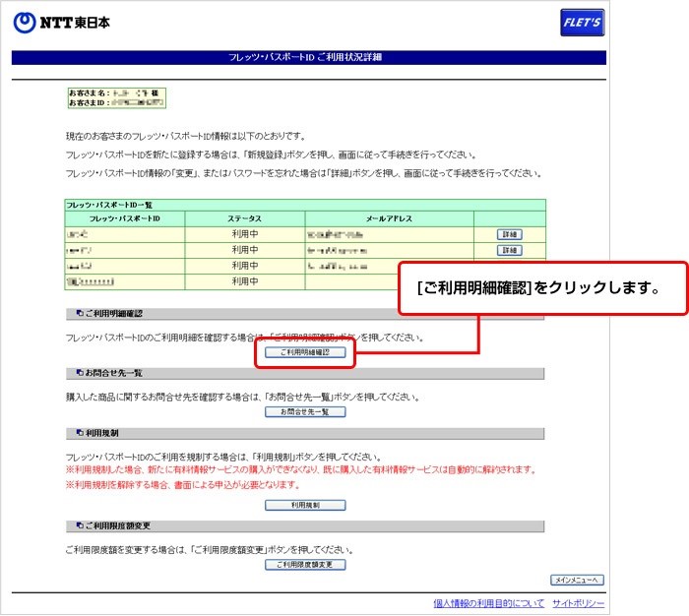Open 詳細 for the first passport ID

click(509, 235)
